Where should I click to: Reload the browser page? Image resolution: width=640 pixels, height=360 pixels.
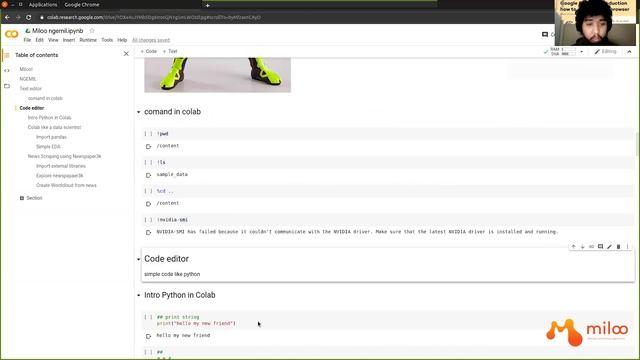29,17
